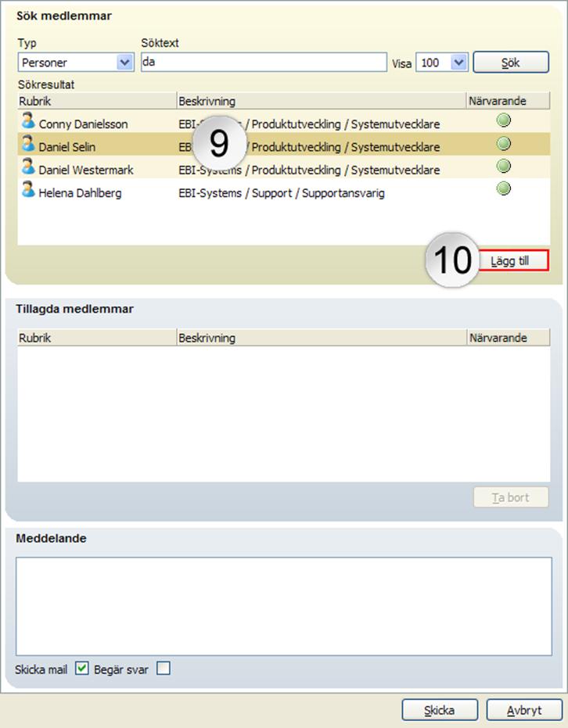The image size is (568, 728).
Task: Select the Daniel Westermark row
Action: pos(284,167)
